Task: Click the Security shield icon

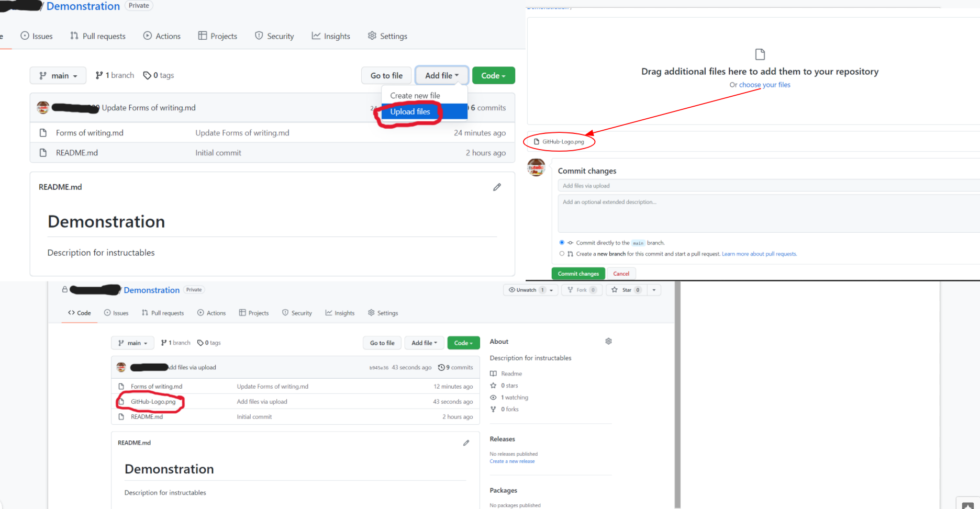Action: tap(259, 36)
